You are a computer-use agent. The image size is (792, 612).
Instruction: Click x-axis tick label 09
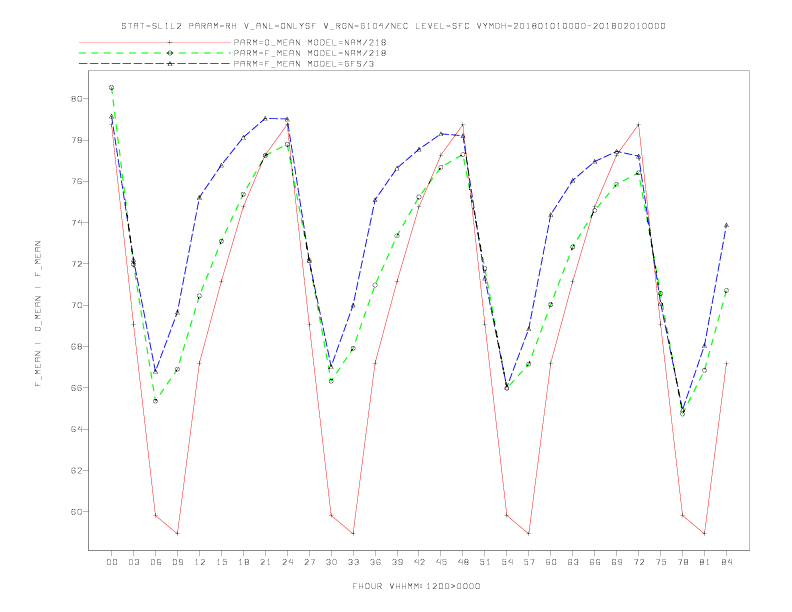click(177, 562)
